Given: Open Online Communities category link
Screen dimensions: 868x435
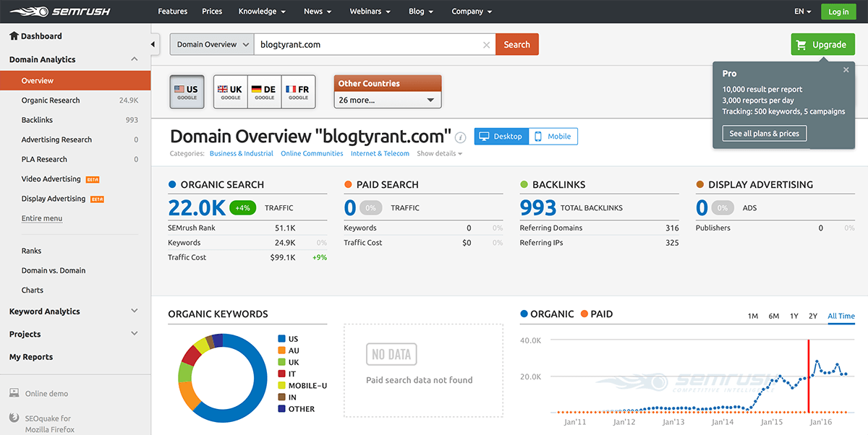Looking at the screenshot, I should point(312,153).
